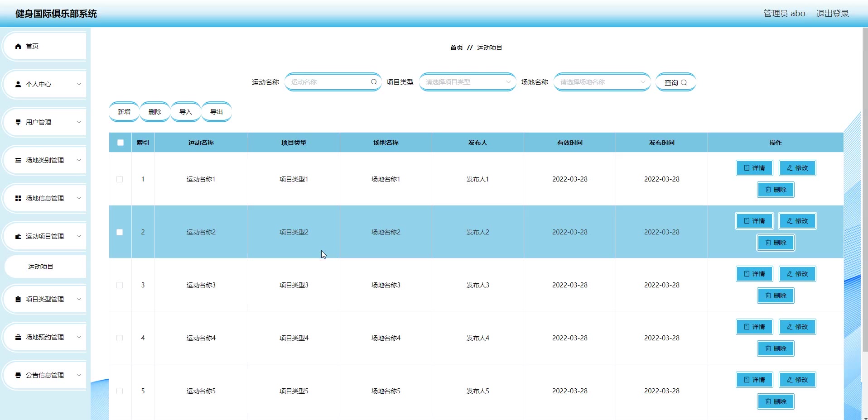
Task: Click the 项目类型 column header
Action: 294,143
